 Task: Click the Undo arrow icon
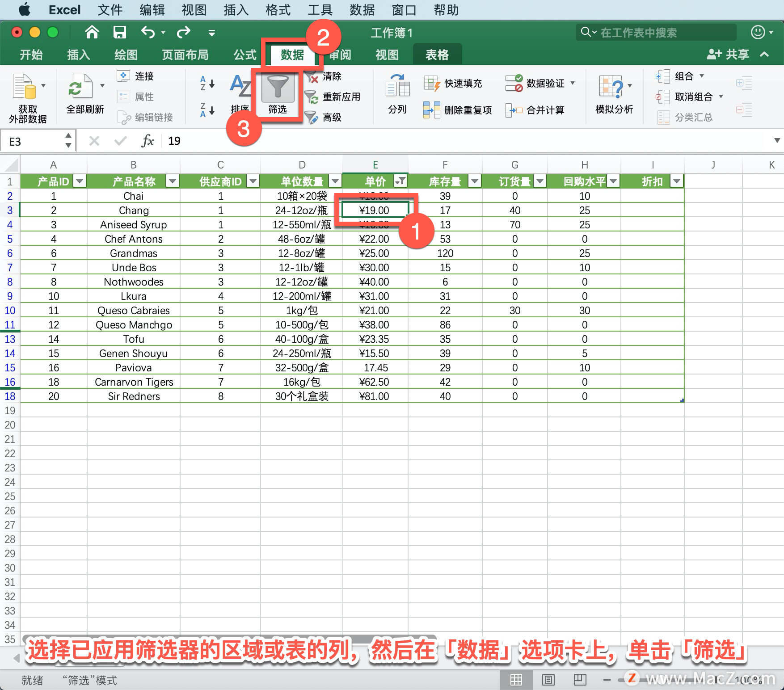(x=148, y=32)
